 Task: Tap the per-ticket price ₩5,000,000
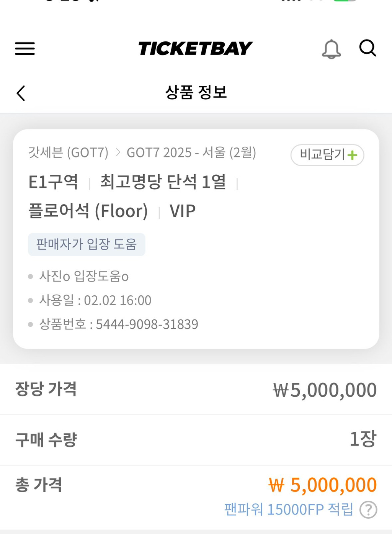coord(325,390)
